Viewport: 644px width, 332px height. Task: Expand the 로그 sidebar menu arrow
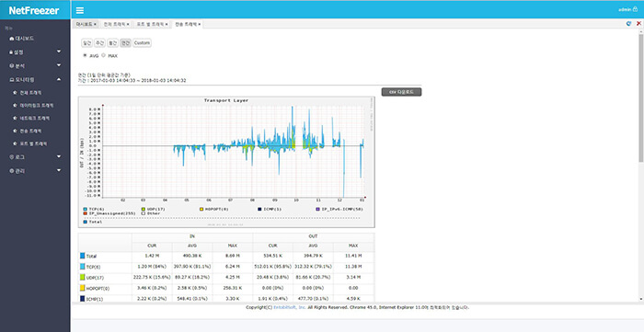click(x=59, y=156)
